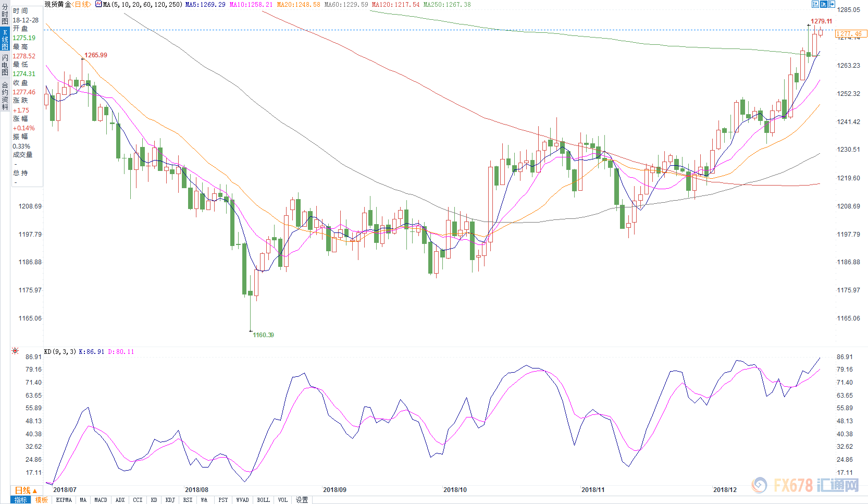Viewport: 868px width, 504px height.
Task: Click the highlighted middle chart-axis icon
Action: pos(824,4)
